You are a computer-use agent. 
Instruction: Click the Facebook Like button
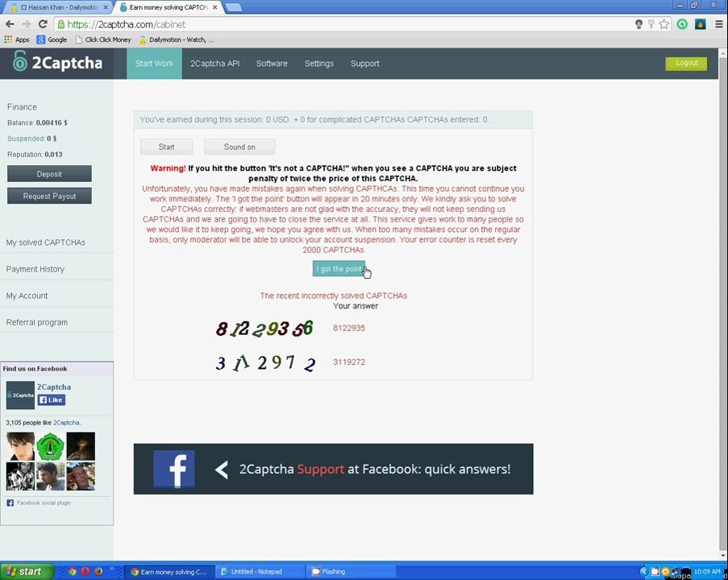tap(52, 400)
